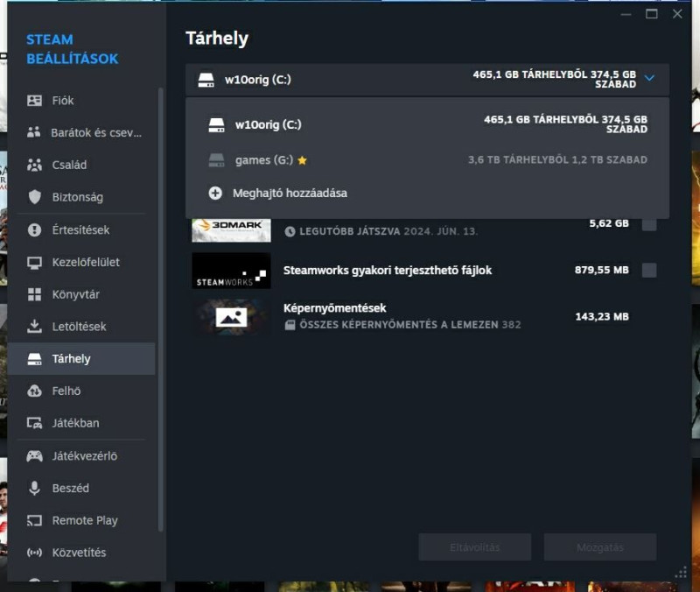
Task: Select the Tárhely settings page
Action: tap(81, 359)
